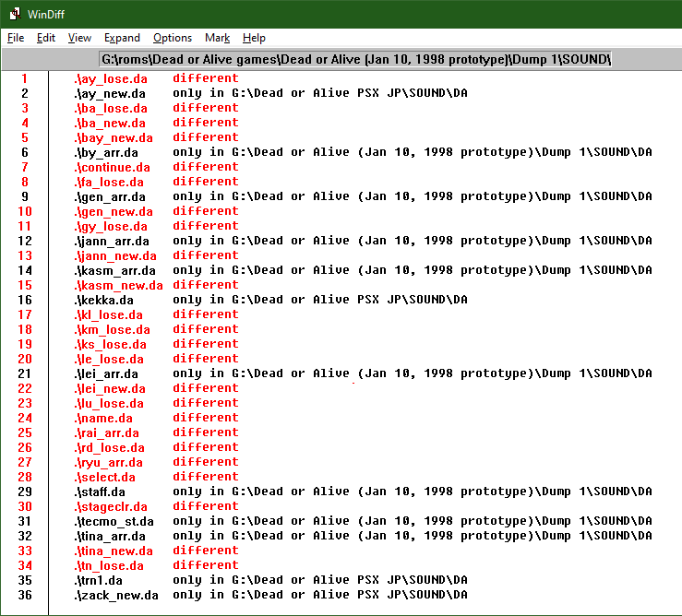The width and height of the screenshot is (682, 616).
Task: Click the WinDiff app icon in title bar
Action: tap(15, 14)
